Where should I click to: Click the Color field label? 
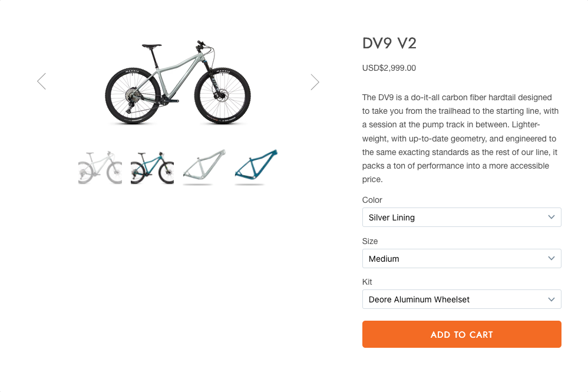(x=372, y=200)
